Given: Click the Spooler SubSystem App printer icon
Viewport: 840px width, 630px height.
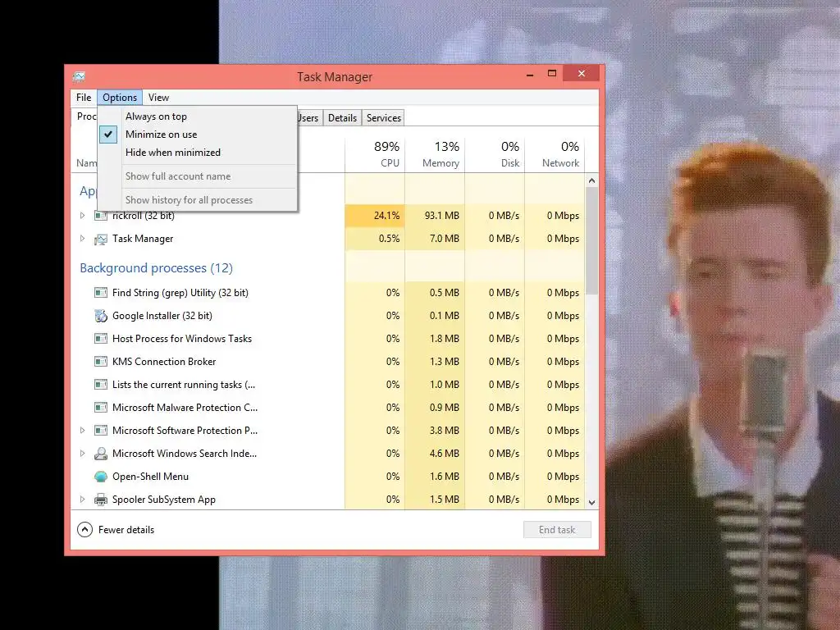Looking at the screenshot, I should [x=101, y=500].
